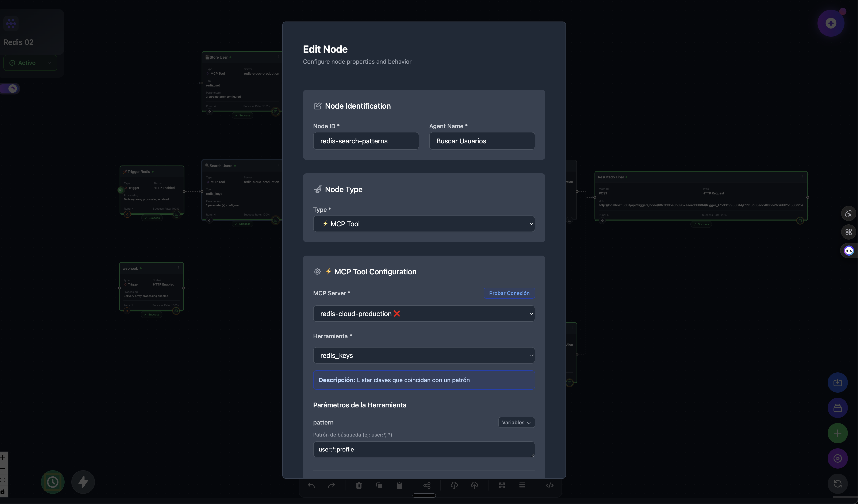Image resolution: width=858 pixels, height=504 pixels.
Task: Click the Probar Conexión button
Action: [x=509, y=293]
